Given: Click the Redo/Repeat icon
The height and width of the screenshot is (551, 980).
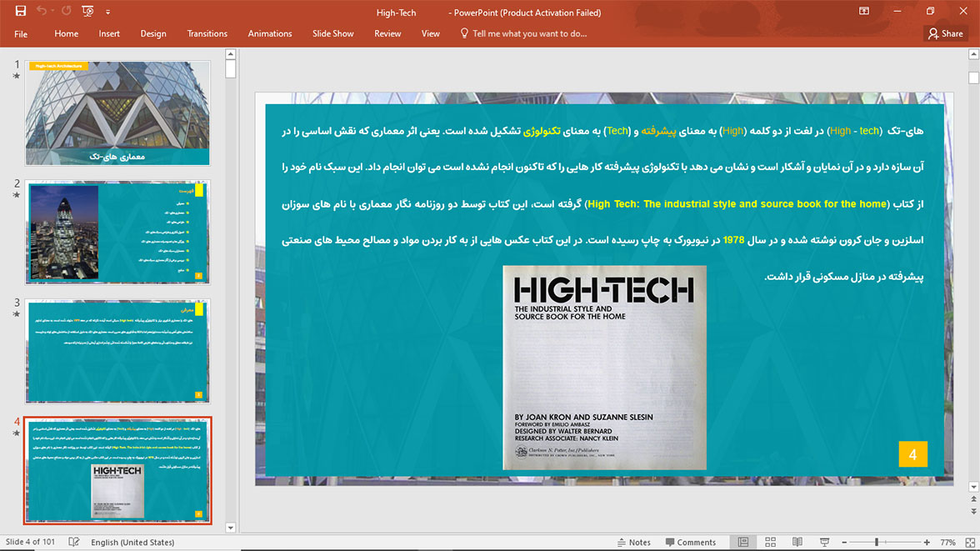Looking at the screenshot, I should tap(67, 12).
